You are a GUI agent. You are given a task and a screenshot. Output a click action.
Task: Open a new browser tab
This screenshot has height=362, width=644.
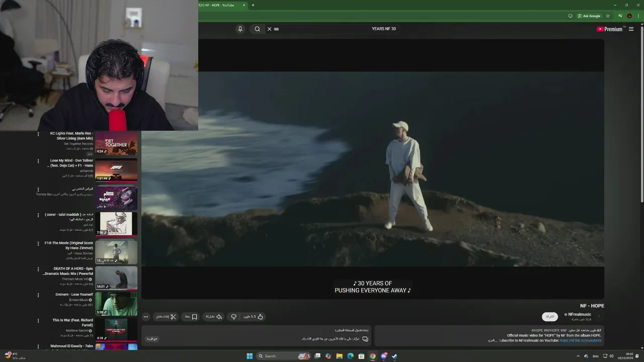[x=253, y=5]
